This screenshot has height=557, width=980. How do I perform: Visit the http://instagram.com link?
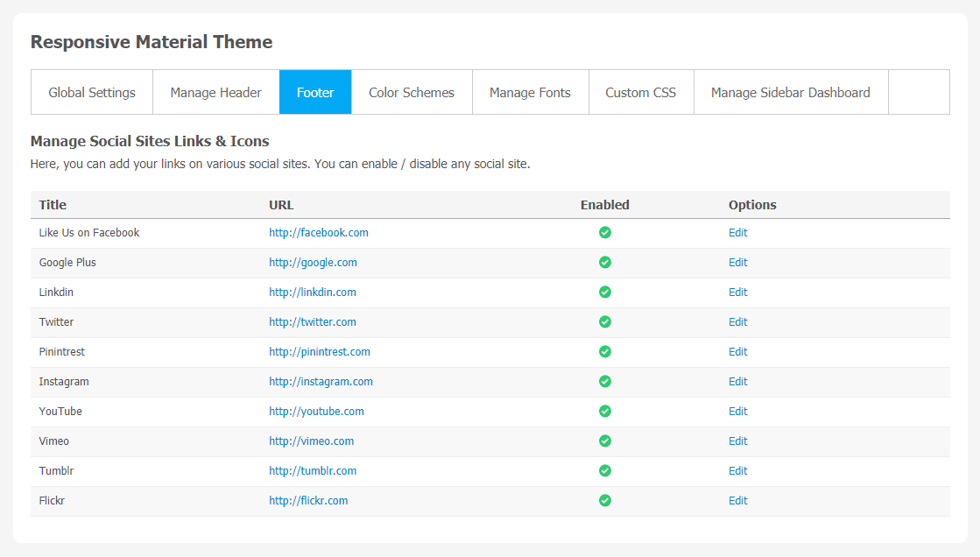[x=321, y=381]
